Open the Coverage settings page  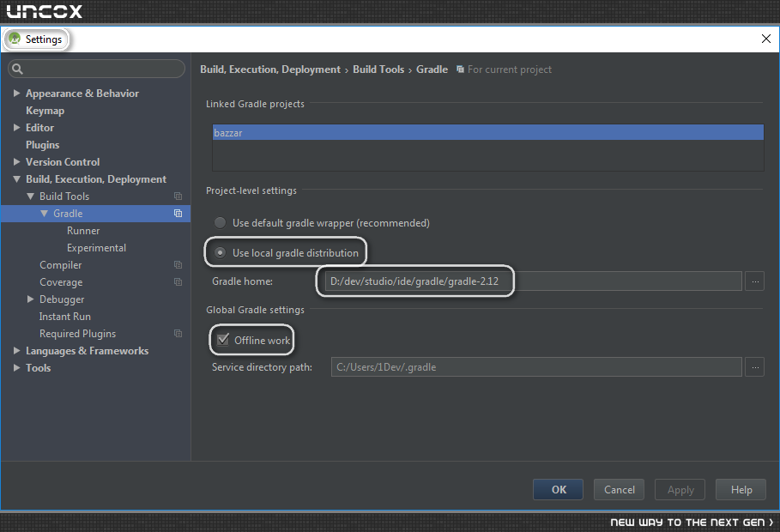[x=61, y=282]
